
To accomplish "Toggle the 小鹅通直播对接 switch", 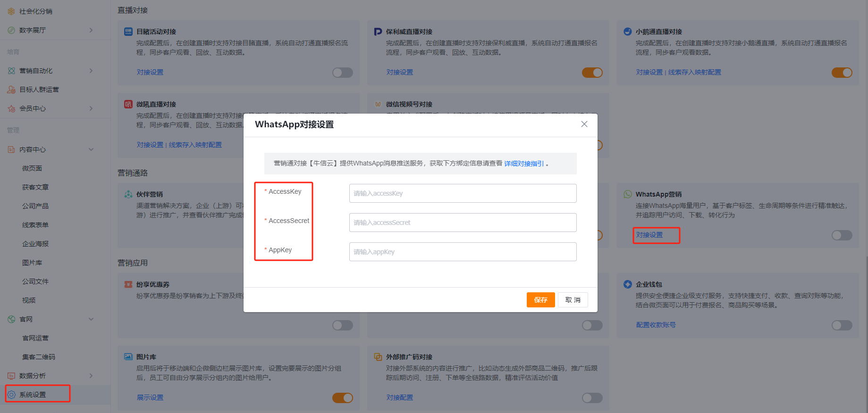I will 842,73.
